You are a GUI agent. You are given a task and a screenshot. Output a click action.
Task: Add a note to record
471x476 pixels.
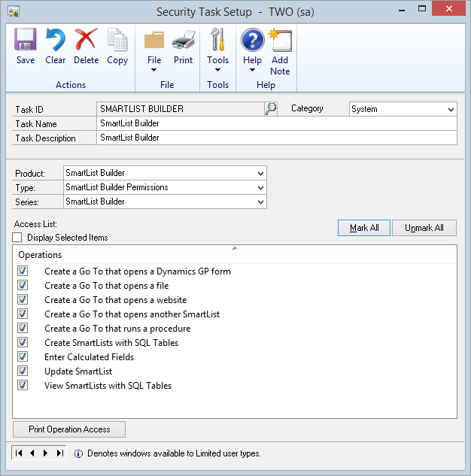coord(280,52)
